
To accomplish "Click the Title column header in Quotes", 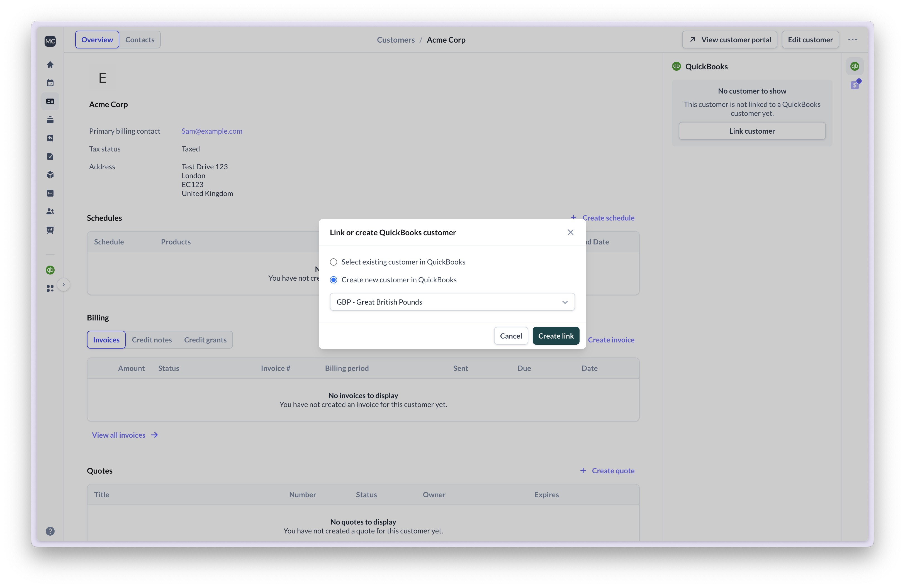I will point(101,494).
